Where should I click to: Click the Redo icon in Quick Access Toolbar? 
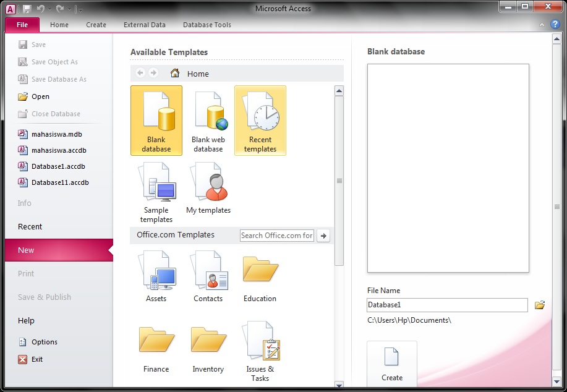(x=59, y=9)
